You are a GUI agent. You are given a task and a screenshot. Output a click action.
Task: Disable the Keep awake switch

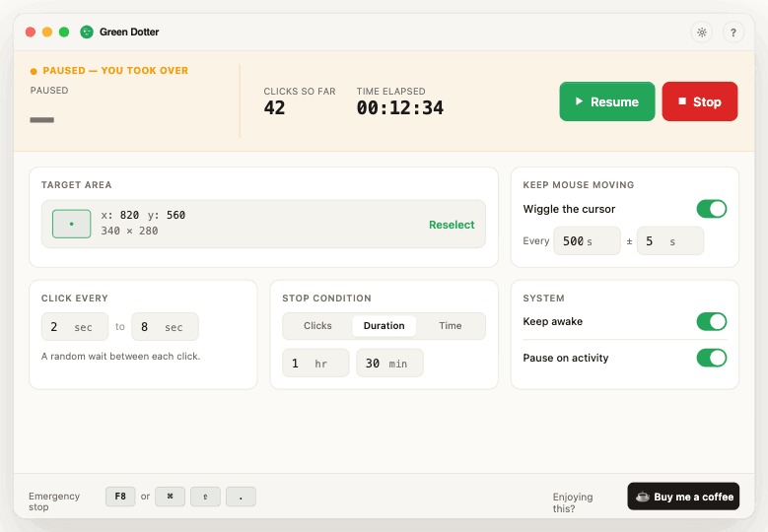click(711, 321)
